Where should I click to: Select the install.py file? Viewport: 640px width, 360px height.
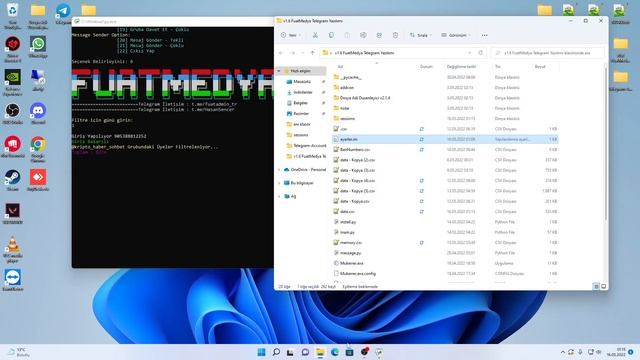click(445, 222)
